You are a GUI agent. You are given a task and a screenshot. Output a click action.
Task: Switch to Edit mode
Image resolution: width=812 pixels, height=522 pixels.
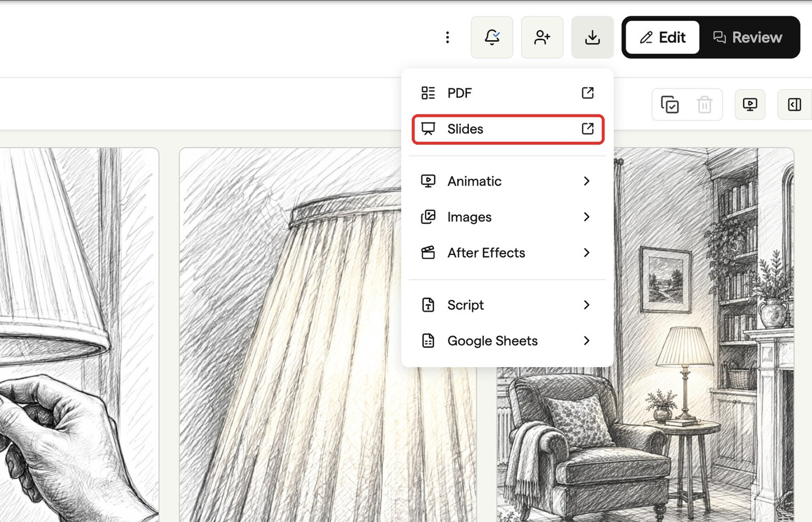662,37
